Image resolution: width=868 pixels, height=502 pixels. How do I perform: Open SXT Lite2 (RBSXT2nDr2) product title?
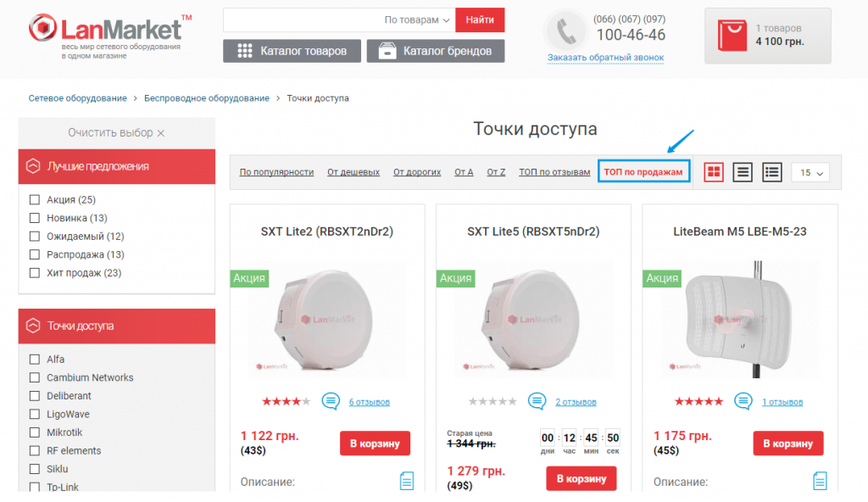(327, 231)
